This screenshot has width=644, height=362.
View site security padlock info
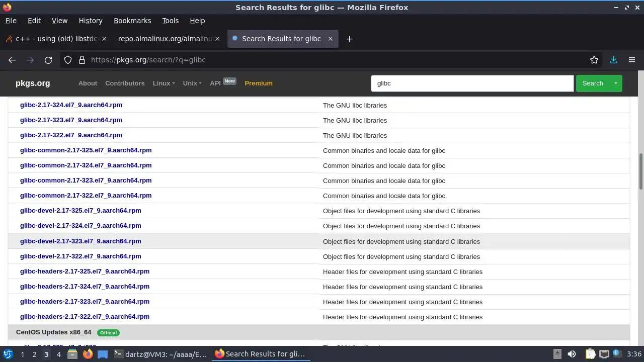[x=82, y=60]
